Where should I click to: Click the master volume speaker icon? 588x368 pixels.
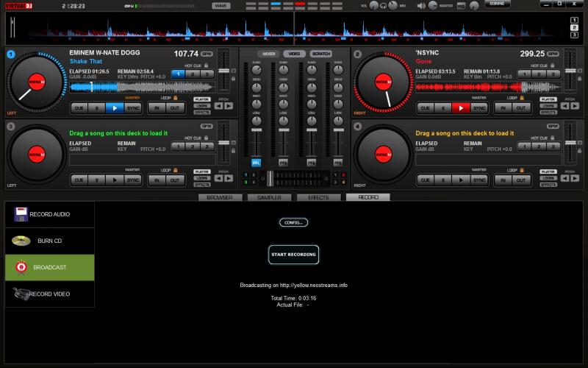tap(421, 6)
